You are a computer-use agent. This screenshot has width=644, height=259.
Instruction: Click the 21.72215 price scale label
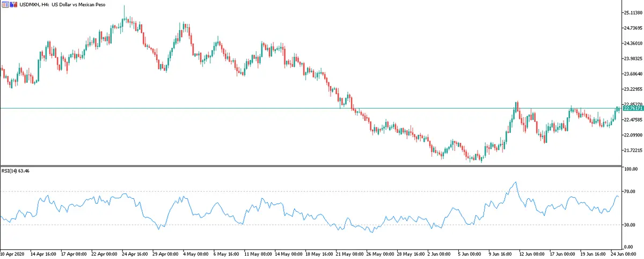[630, 150]
